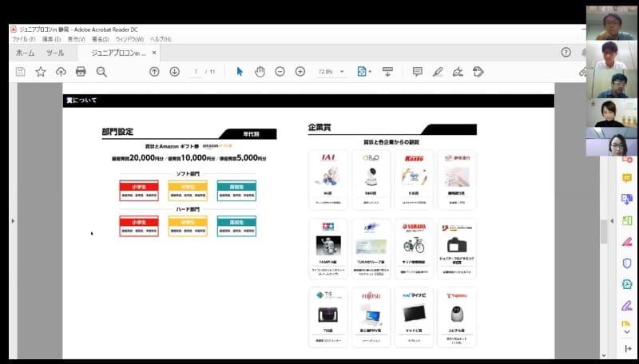Open green organize pages tool in right panel
639x364 pixels.
coord(627,220)
